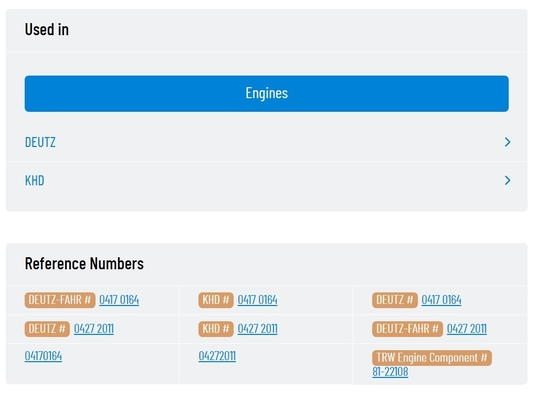Image resolution: width=536 pixels, height=400 pixels.
Task: Open reference number 04170164 link
Action: click(x=43, y=356)
